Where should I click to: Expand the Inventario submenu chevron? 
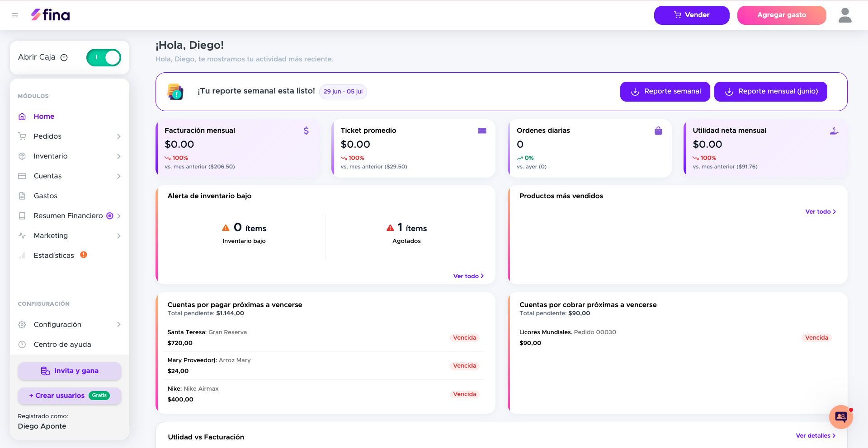click(x=119, y=156)
